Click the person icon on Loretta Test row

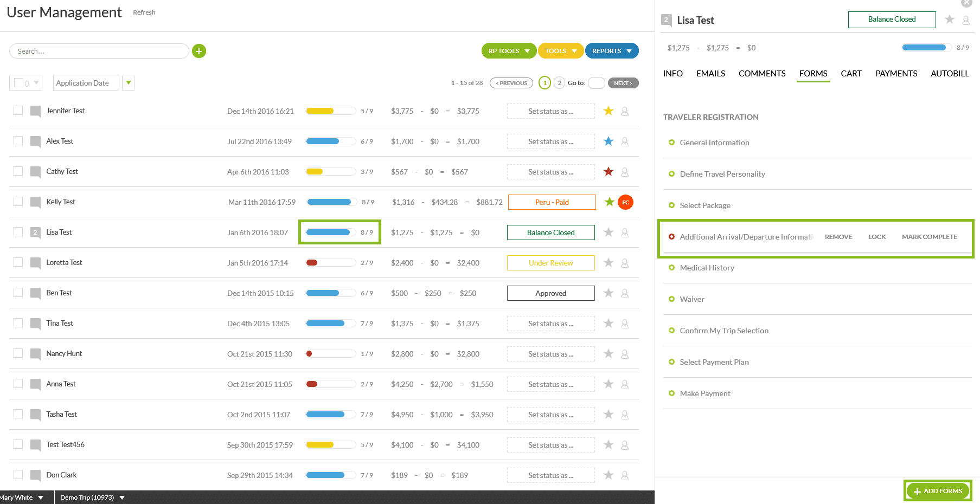(x=625, y=263)
